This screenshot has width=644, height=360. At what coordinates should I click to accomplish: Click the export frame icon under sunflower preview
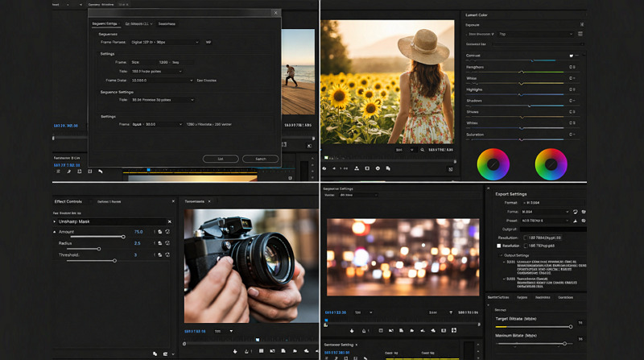(x=367, y=168)
